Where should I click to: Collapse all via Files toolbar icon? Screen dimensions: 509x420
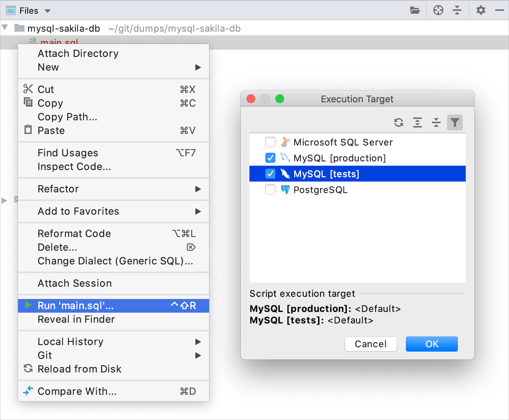457,10
